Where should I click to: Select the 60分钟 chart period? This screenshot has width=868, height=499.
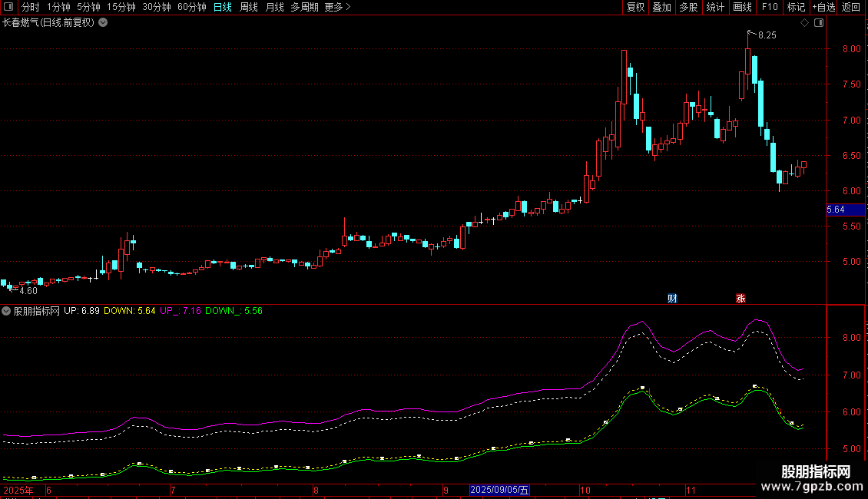click(x=191, y=7)
